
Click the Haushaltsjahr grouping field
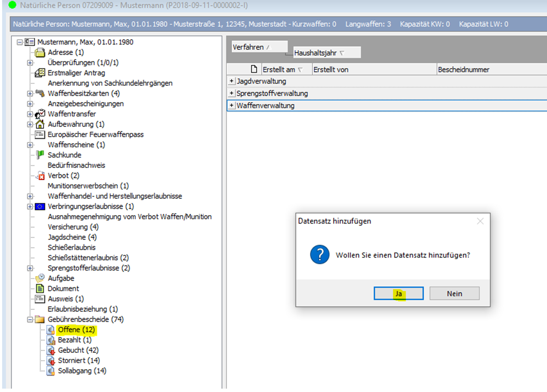[x=316, y=53]
